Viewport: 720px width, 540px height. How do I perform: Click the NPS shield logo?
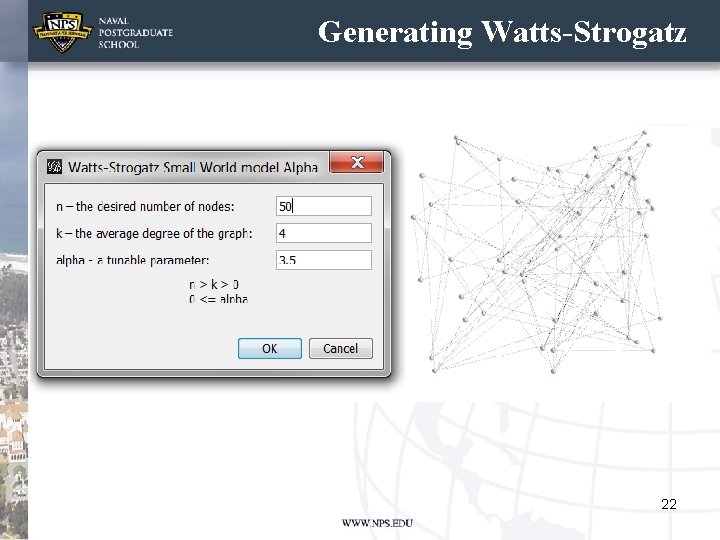62,32
